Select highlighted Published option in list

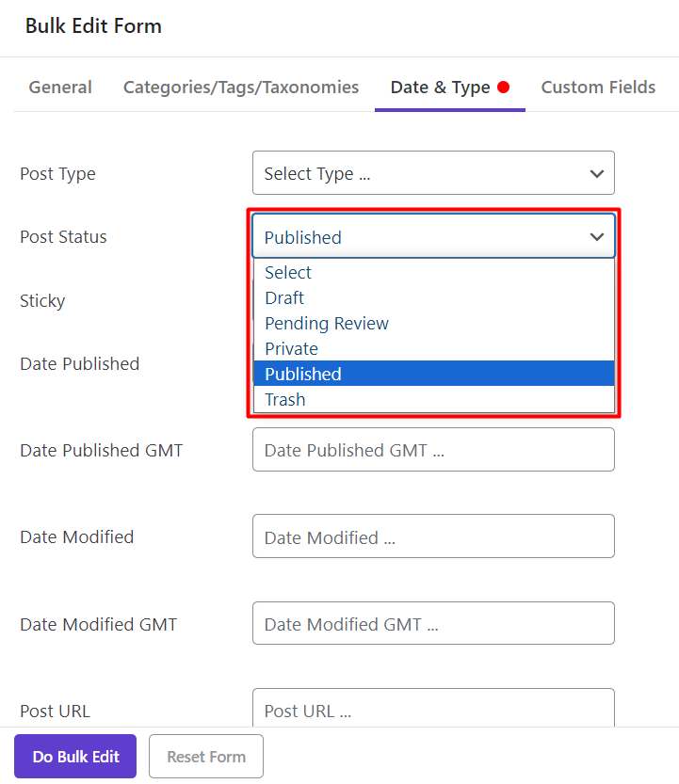[434, 374]
